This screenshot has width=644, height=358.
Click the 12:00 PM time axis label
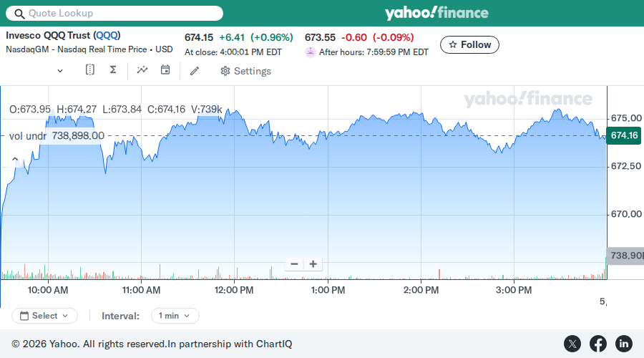click(234, 290)
